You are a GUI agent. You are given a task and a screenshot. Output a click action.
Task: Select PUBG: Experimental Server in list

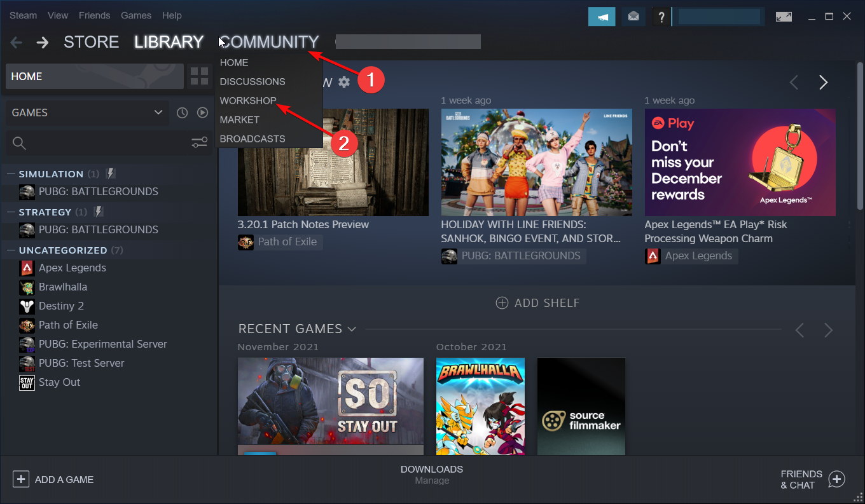tap(102, 344)
